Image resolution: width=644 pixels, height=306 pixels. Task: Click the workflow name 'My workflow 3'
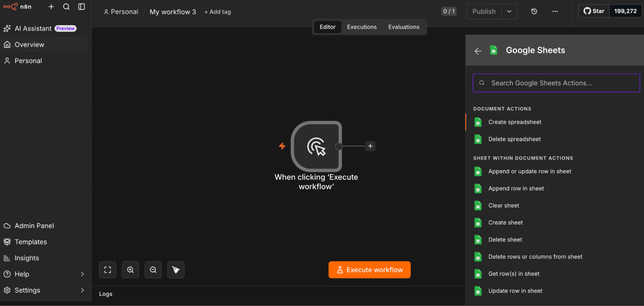pyautogui.click(x=173, y=12)
